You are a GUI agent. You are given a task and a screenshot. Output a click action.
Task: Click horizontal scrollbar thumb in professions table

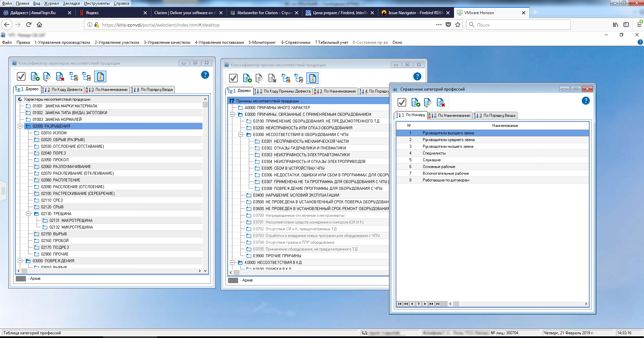[x=456, y=304]
